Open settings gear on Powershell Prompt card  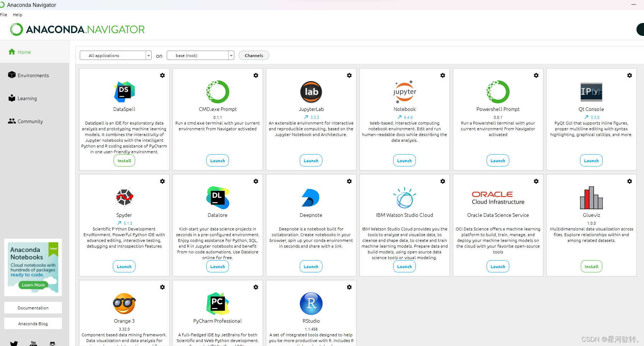pos(536,75)
